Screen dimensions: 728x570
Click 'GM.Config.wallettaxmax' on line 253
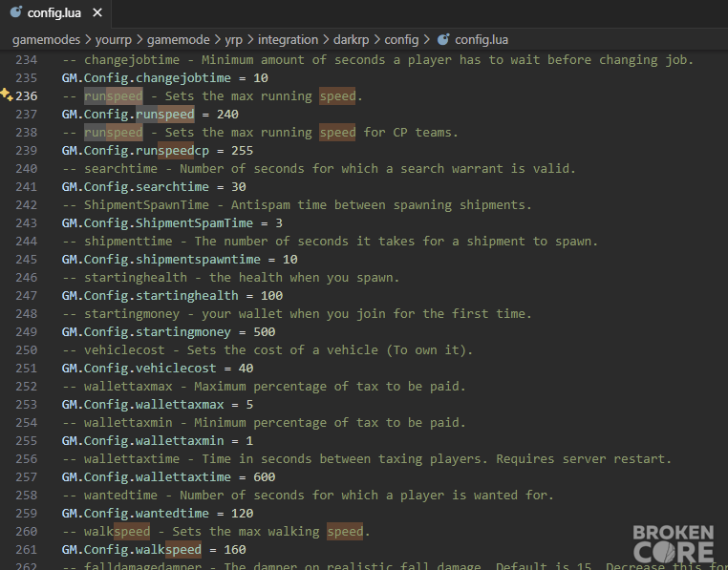tap(142, 404)
